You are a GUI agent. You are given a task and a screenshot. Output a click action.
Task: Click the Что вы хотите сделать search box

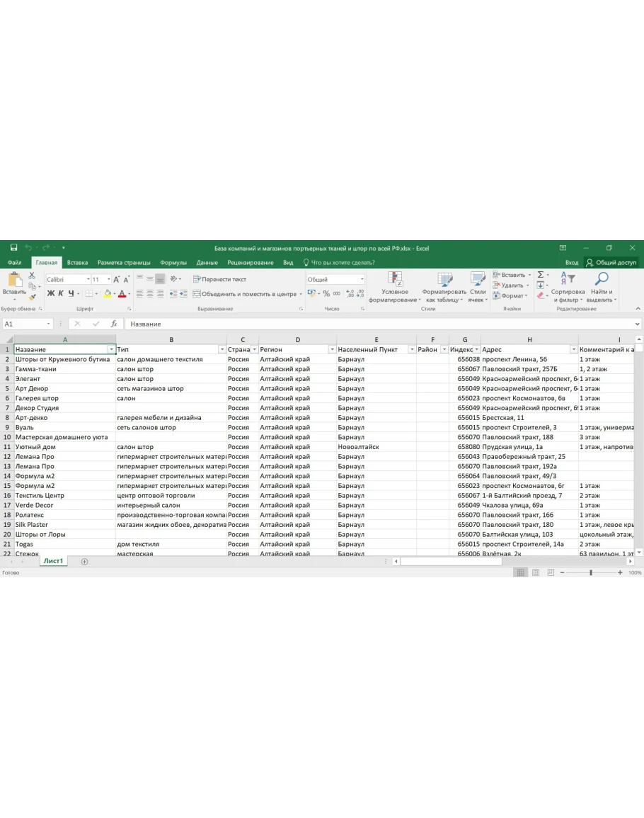pyautogui.click(x=339, y=263)
